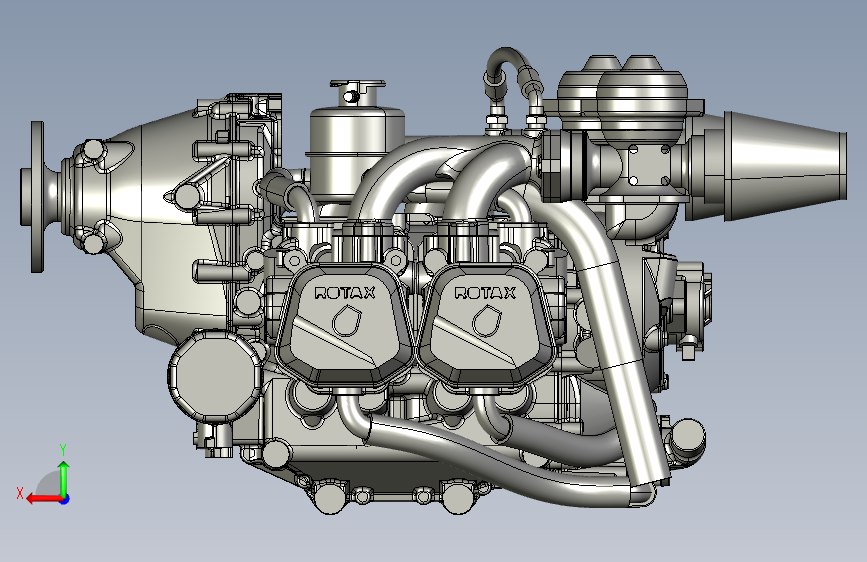Select the left valve cover's ROTAX lettering
This screenshot has height=562, width=867.
click(344, 293)
